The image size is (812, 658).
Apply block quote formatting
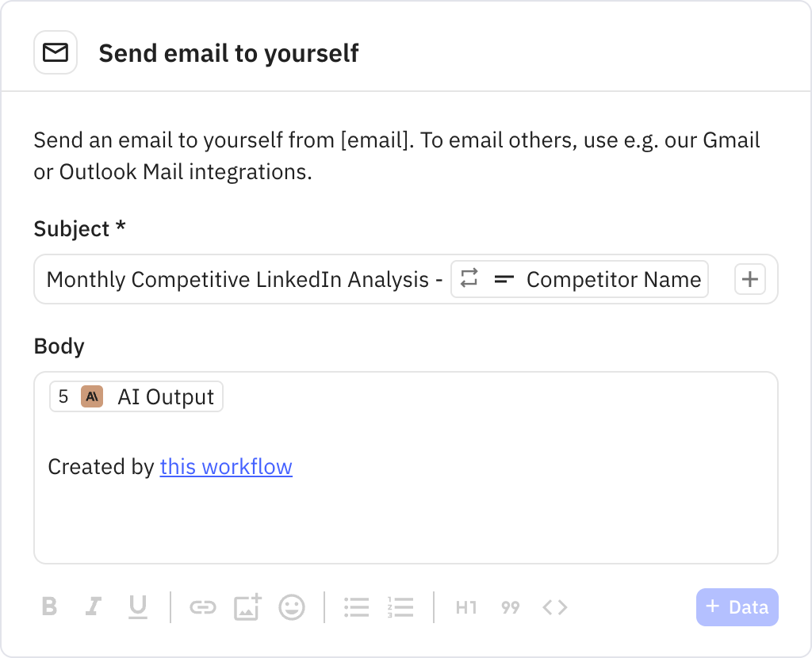[x=511, y=607]
